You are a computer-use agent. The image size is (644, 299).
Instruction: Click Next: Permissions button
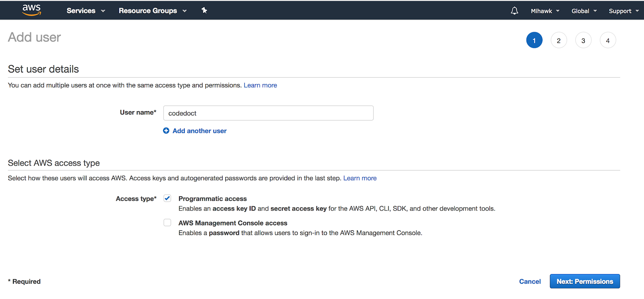pyautogui.click(x=584, y=281)
